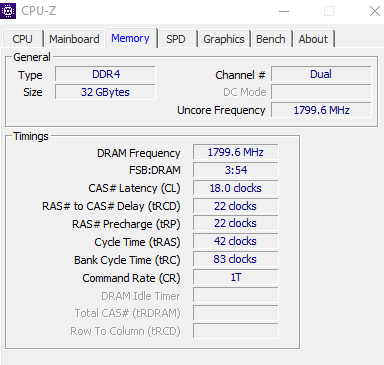Click the DRAM Frequency label
The image size is (384, 365).
click(139, 153)
